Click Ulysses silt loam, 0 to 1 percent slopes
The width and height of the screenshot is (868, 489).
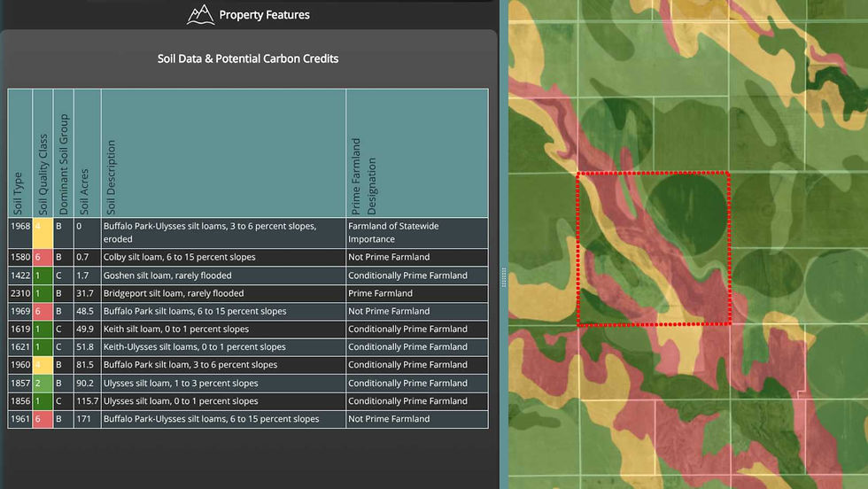(181, 401)
